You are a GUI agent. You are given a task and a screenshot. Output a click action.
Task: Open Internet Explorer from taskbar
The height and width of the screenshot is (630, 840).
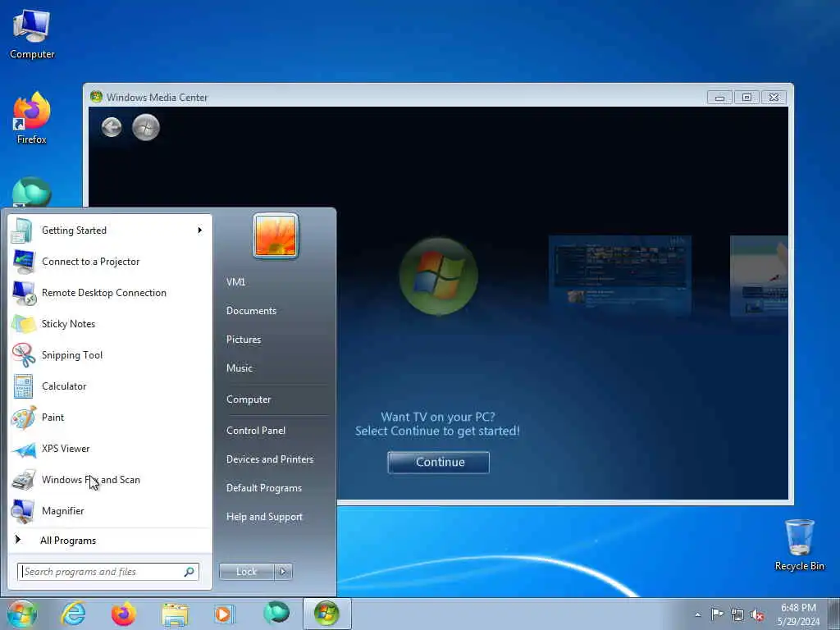pos(73,614)
